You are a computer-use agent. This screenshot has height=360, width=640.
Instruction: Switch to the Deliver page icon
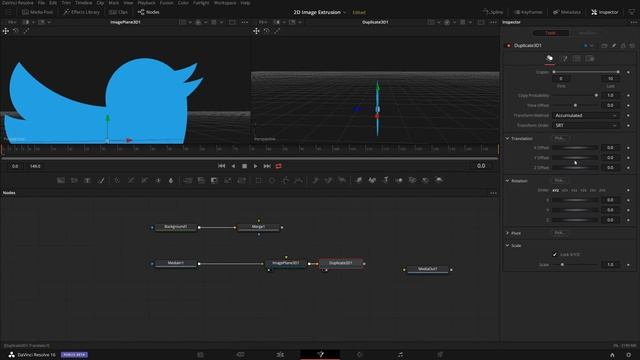click(440, 354)
